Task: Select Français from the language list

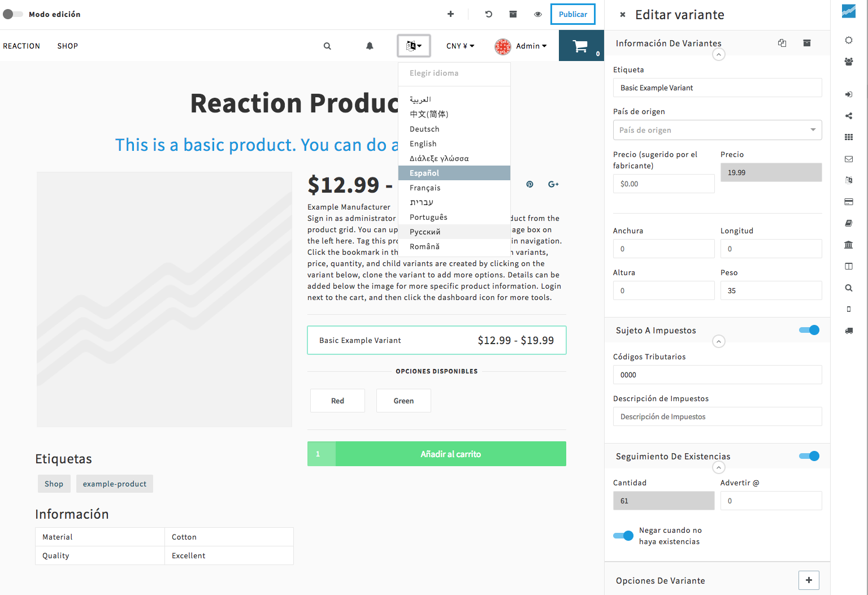Action: pyautogui.click(x=425, y=188)
